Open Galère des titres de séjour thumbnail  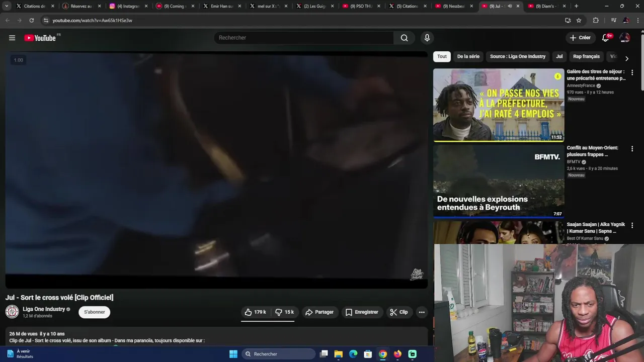coord(499,105)
